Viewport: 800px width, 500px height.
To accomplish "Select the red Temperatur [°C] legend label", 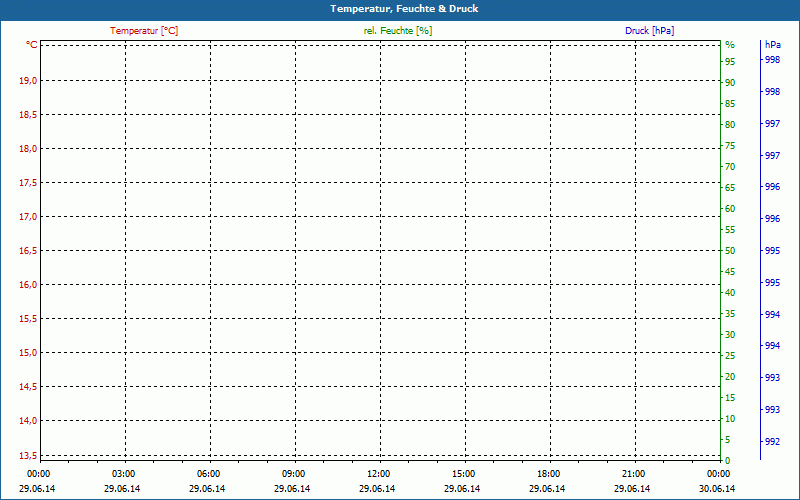I will pyautogui.click(x=144, y=31).
